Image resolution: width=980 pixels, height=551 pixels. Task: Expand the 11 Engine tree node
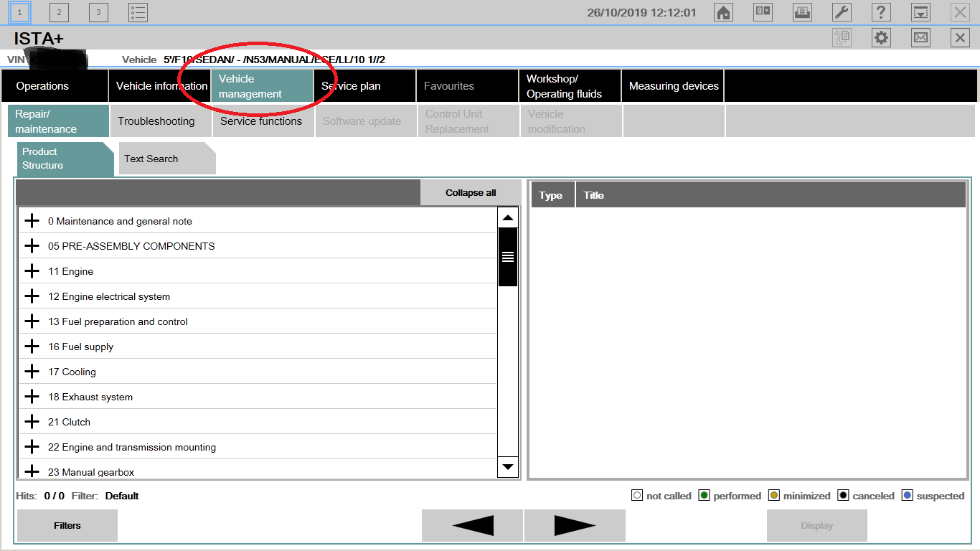coord(32,271)
